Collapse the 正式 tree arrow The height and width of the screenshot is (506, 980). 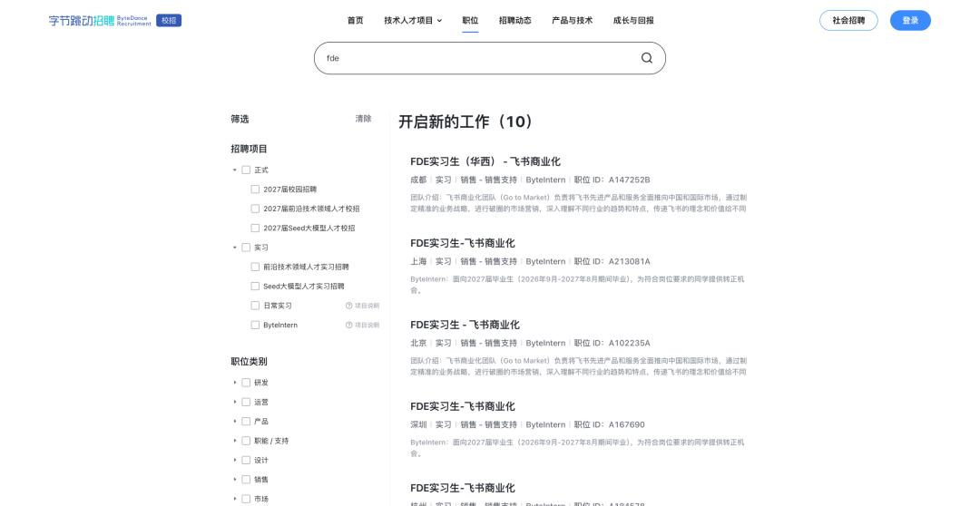pos(235,170)
